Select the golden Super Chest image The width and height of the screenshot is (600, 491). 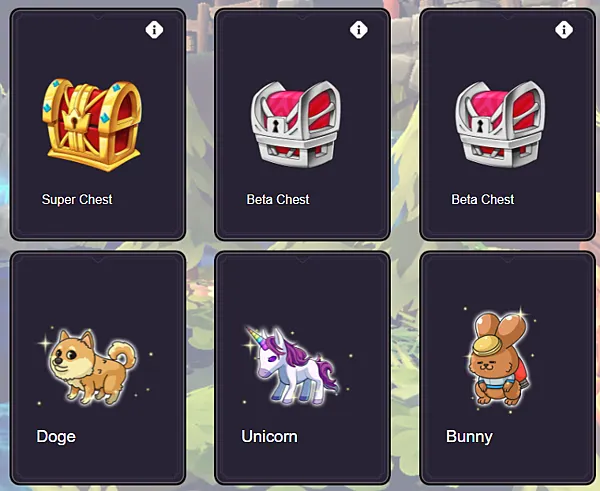pyautogui.click(x=92, y=125)
